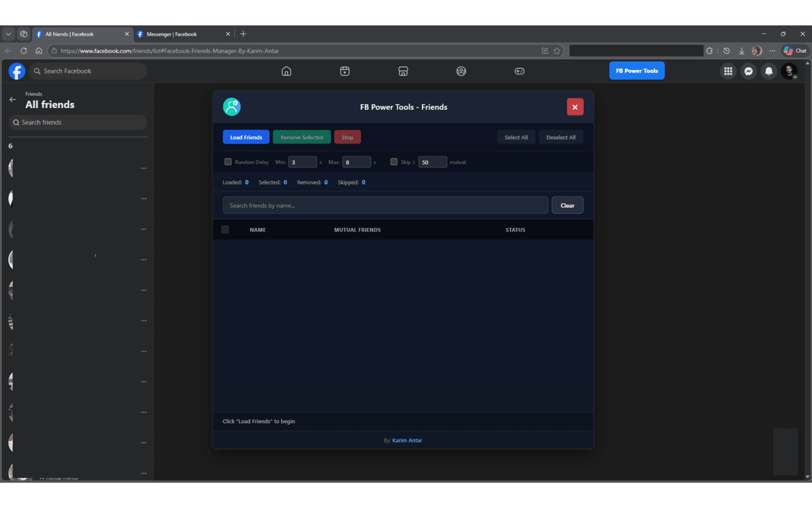Click the favorites star icon in address bar

[557, 51]
